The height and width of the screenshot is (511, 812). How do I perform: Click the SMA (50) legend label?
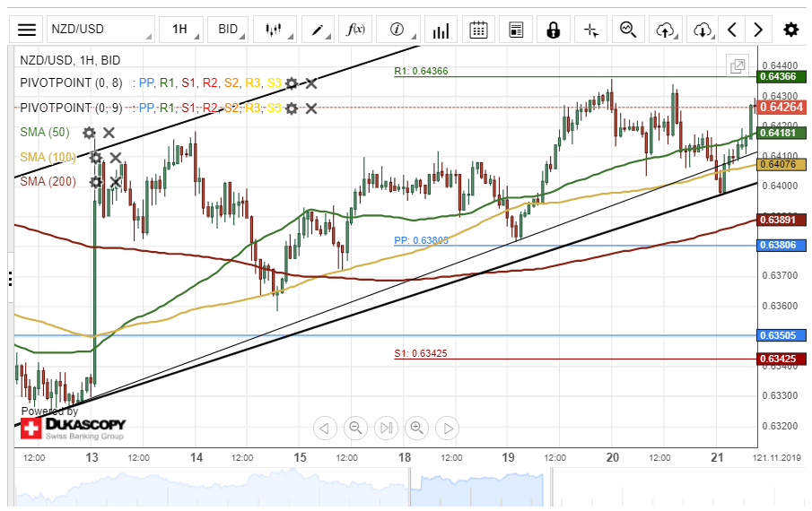tap(45, 133)
